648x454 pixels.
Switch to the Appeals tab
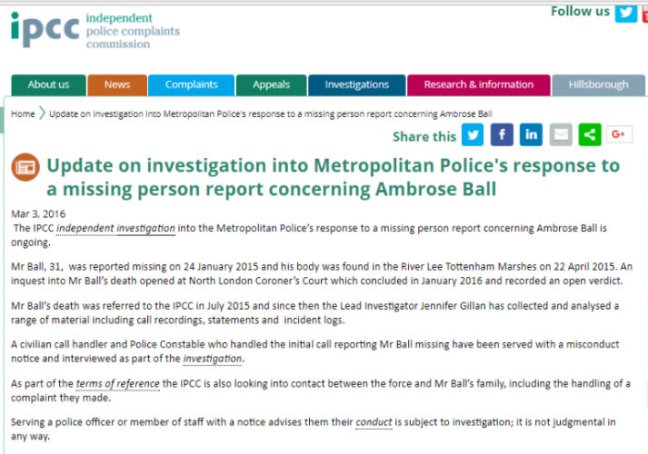pos(271,85)
